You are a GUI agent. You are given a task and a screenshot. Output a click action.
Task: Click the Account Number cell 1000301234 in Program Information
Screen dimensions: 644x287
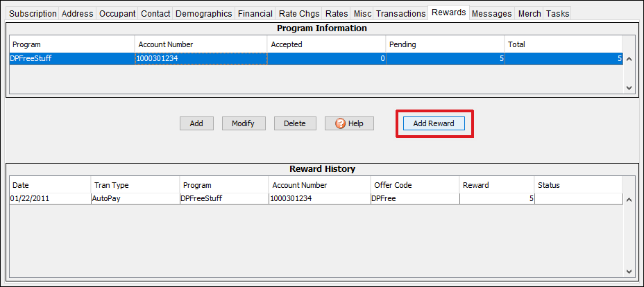[200, 59]
